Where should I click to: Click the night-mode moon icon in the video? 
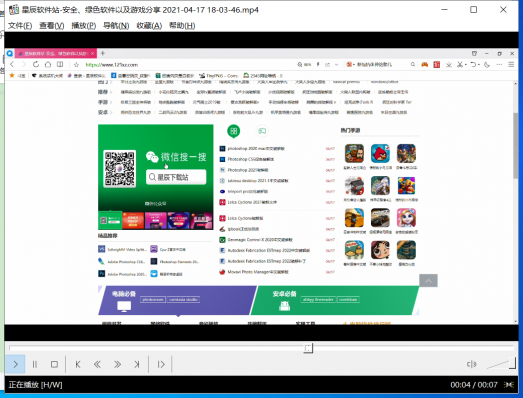tap(487, 65)
